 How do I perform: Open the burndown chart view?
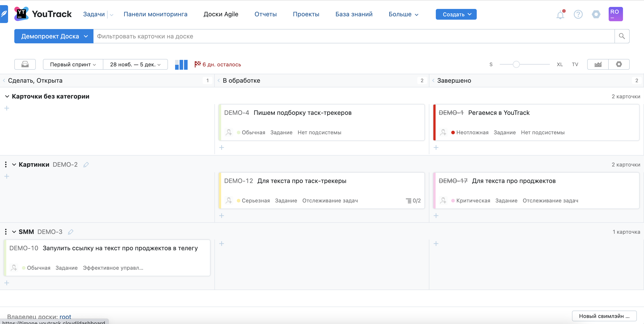598,64
